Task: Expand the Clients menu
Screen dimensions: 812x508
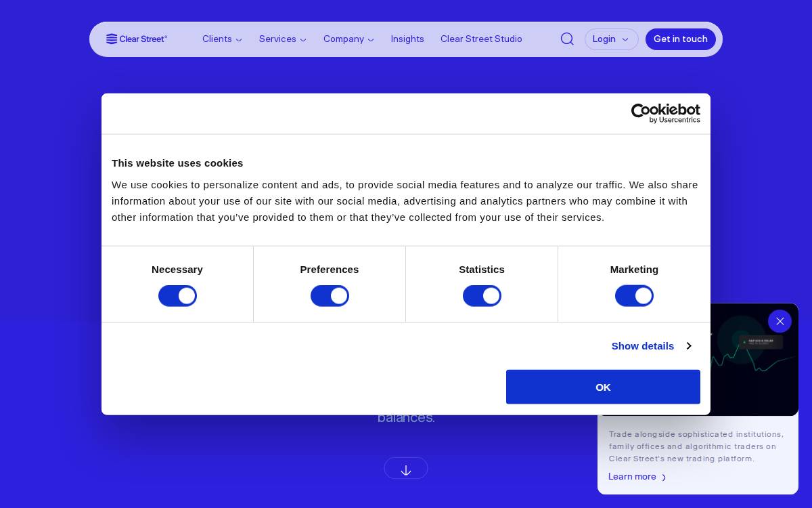Action: [222, 39]
